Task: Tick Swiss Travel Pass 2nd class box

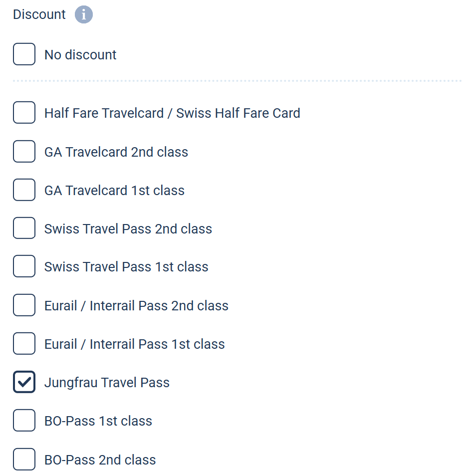Action: [24, 228]
